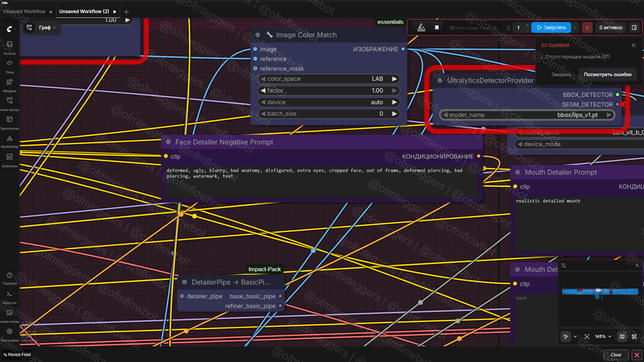Viewport: 644px width, 362px height.
Task: Add a new workflow tab
Action: [x=126, y=12]
